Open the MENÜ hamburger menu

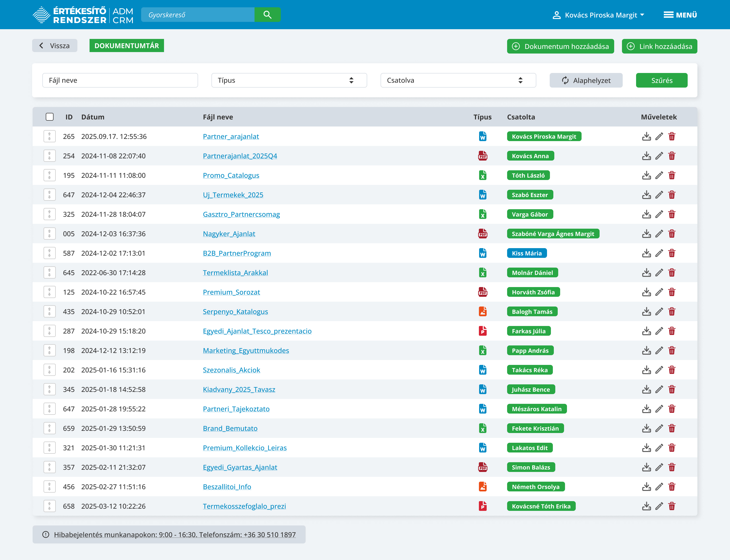(680, 15)
